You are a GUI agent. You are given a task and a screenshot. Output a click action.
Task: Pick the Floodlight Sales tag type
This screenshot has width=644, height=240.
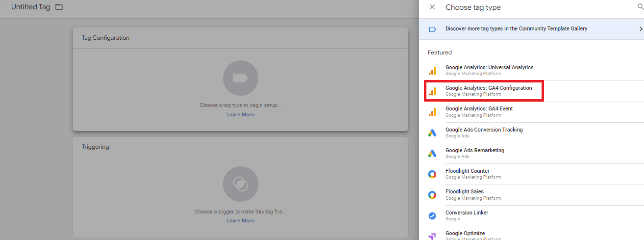click(x=532, y=195)
